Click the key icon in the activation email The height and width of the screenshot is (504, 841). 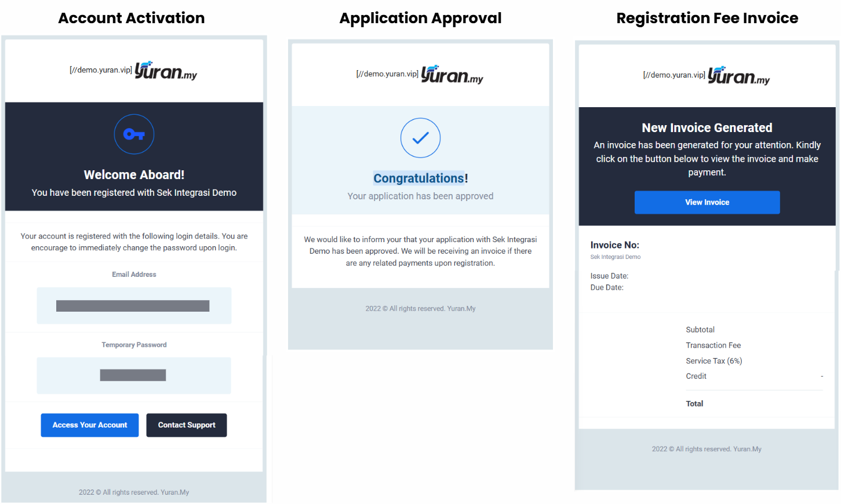click(x=134, y=134)
